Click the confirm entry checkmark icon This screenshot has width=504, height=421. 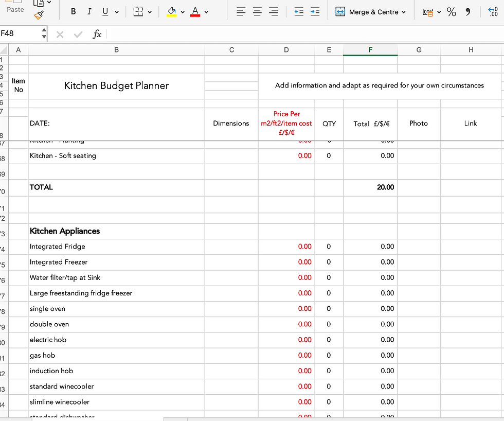[x=78, y=34]
